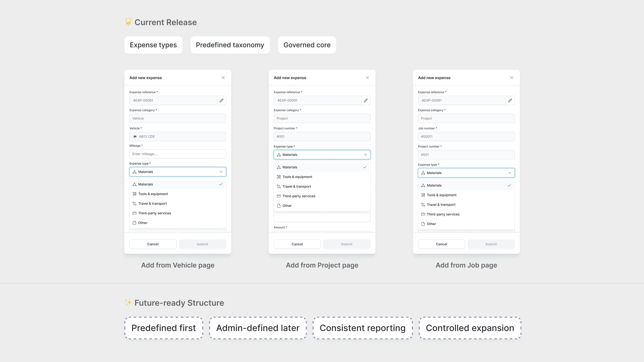
Task: Click the route icon beside Travel & transport in Vehicle dialog
Action: click(x=135, y=204)
